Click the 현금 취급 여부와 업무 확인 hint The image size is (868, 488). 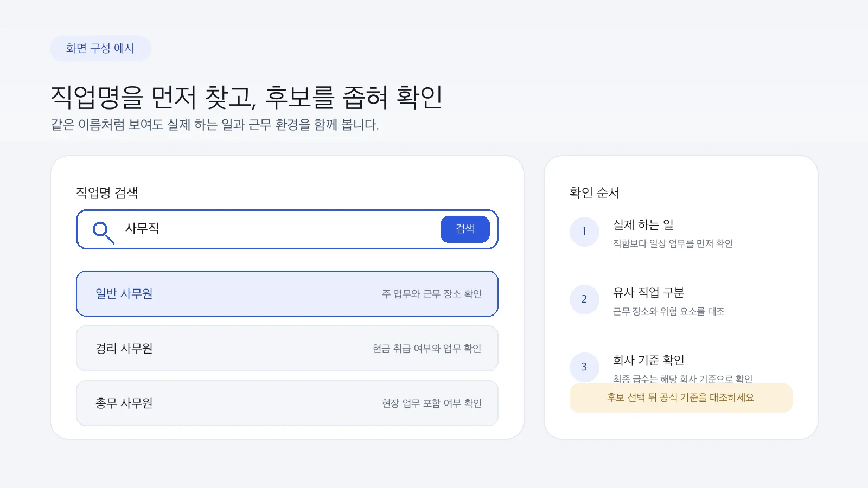(x=427, y=349)
